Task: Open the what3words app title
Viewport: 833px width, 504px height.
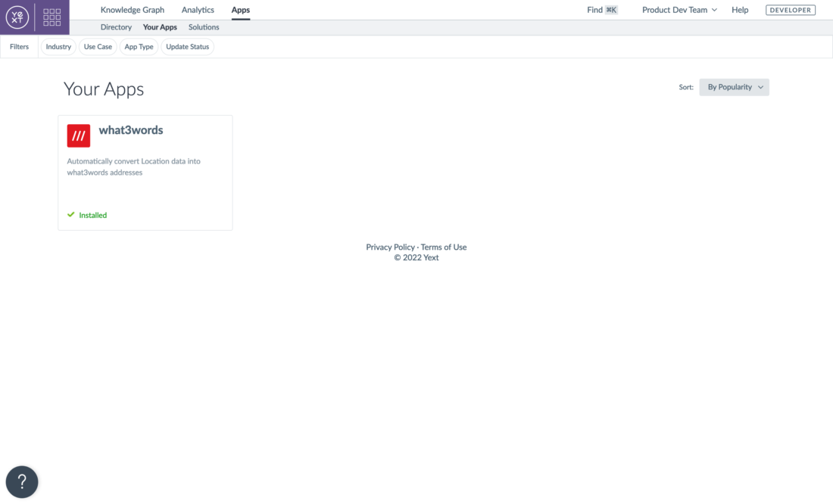Action: (x=131, y=130)
